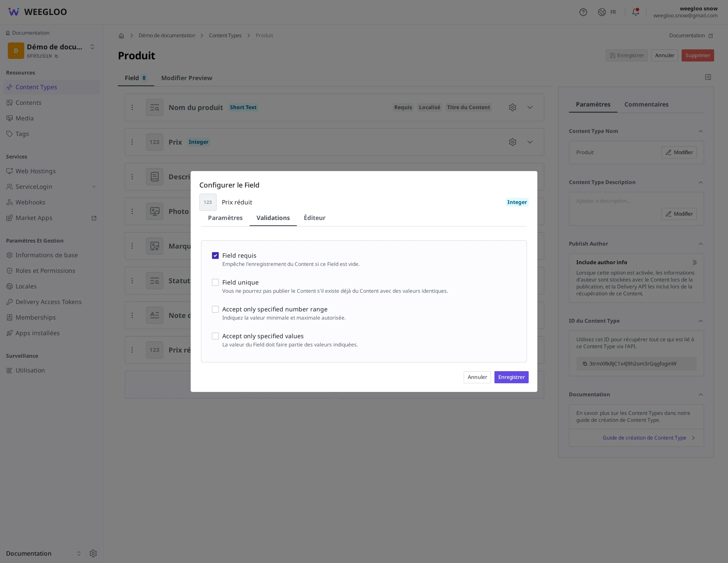The image size is (728, 563).
Task: Open the Modifier Preview tab
Action: (x=187, y=78)
